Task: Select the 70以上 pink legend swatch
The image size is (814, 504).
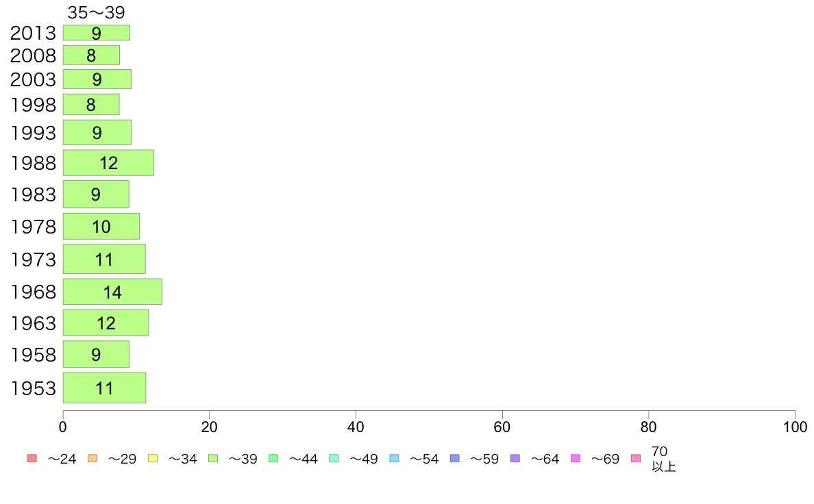Action: 636,458
